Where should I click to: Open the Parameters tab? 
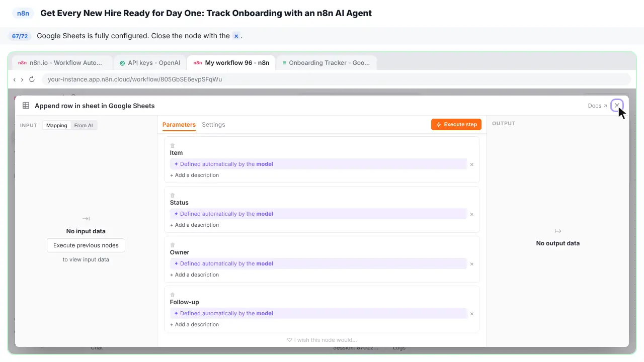(179, 125)
